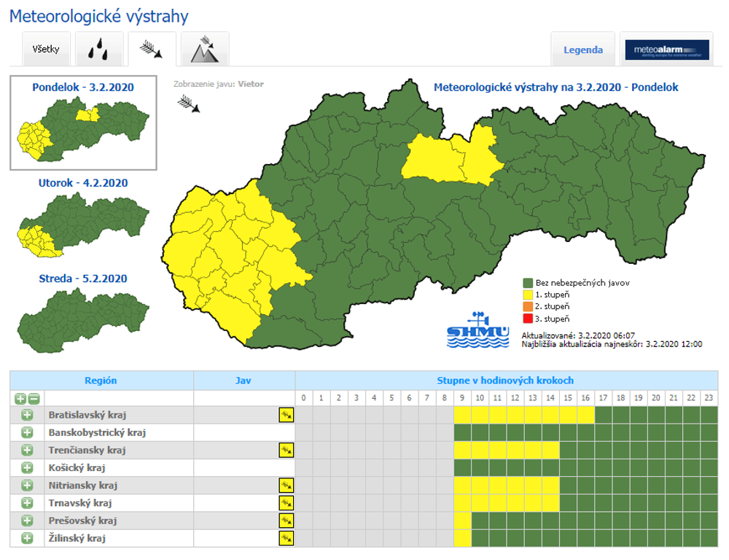Click the yellow 1. stupeň legend swatch
The image size is (729, 560).
[x=528, y=294]
